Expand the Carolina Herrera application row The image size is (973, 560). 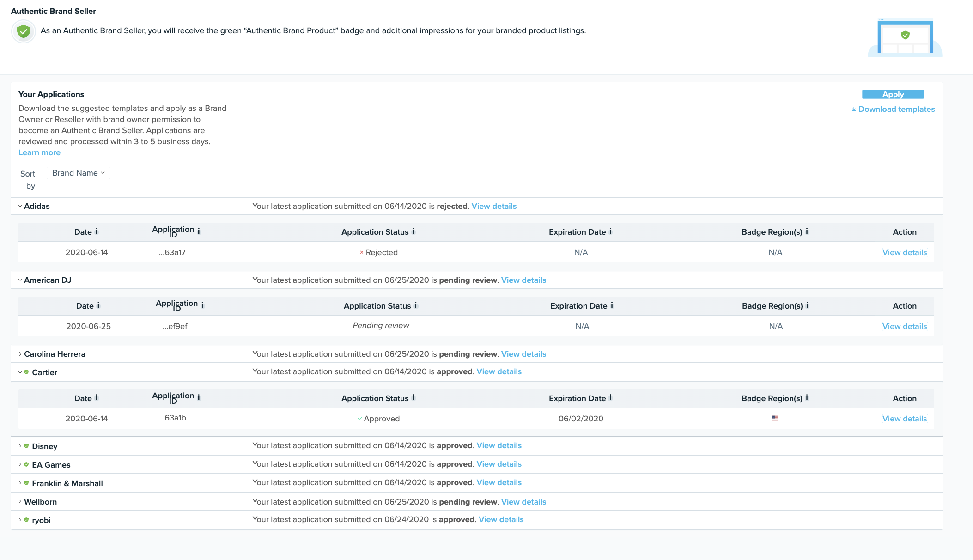(20, 354)
